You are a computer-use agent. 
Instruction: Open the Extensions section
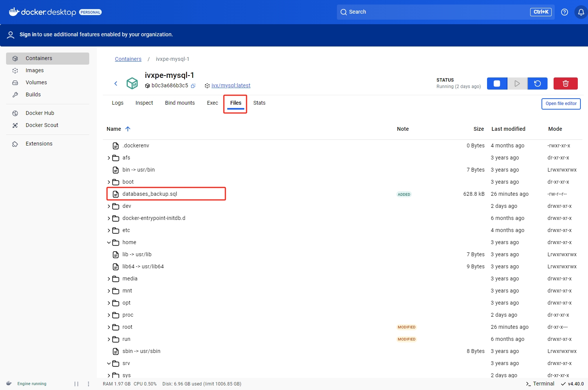[x=48, y=144]
